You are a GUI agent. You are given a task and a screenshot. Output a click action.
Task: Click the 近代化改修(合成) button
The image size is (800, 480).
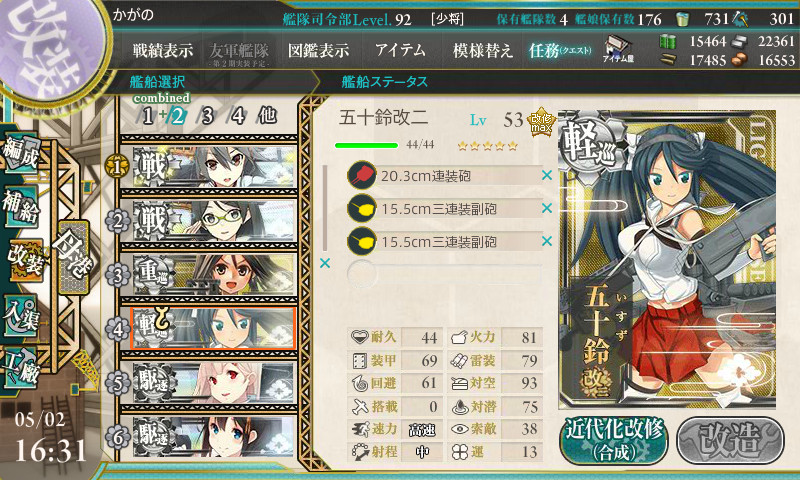[614, 441]
